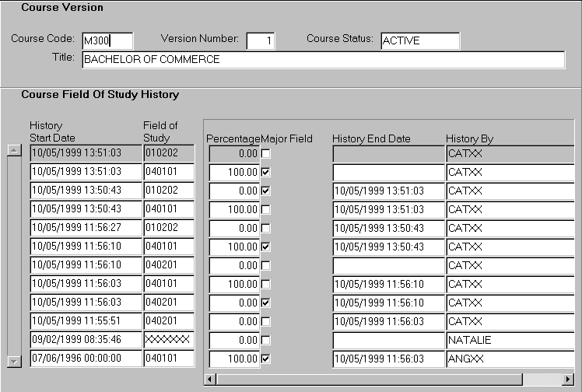This screenshot has width=582, height=392.
Task: Select start date 10/05/1999 11:56:27 field
Action: [85, 228]
